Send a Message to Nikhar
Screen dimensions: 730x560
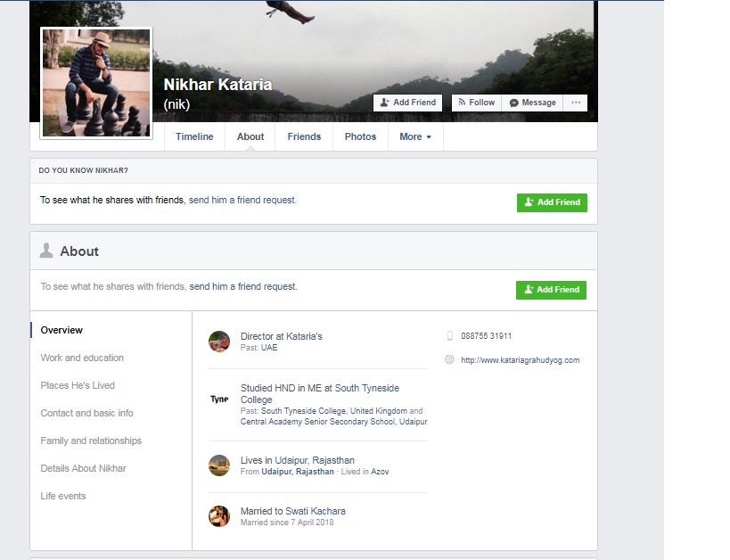532,103
